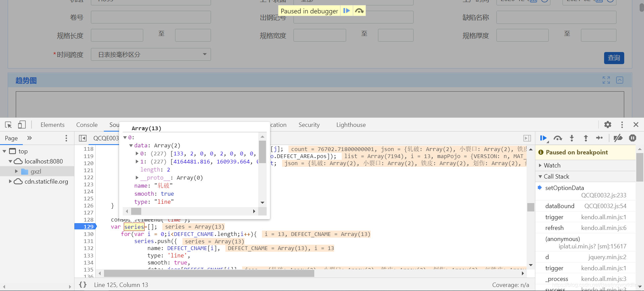Expand the gxzl folder

pos(16,172)
